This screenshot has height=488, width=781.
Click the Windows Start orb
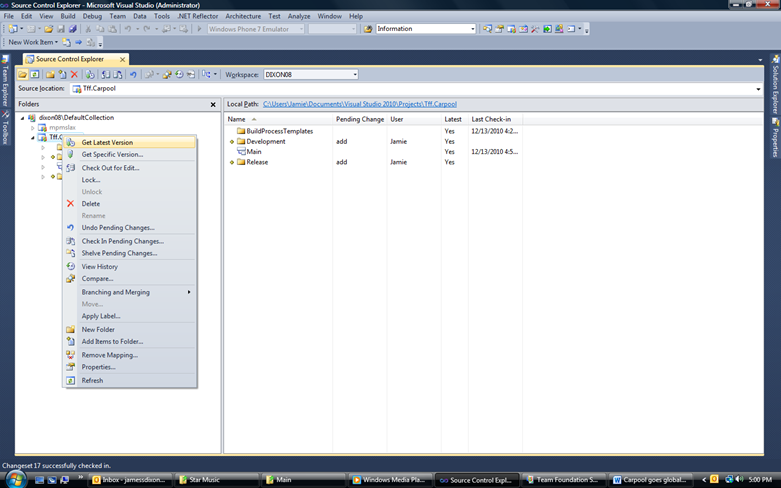point(13,479)
